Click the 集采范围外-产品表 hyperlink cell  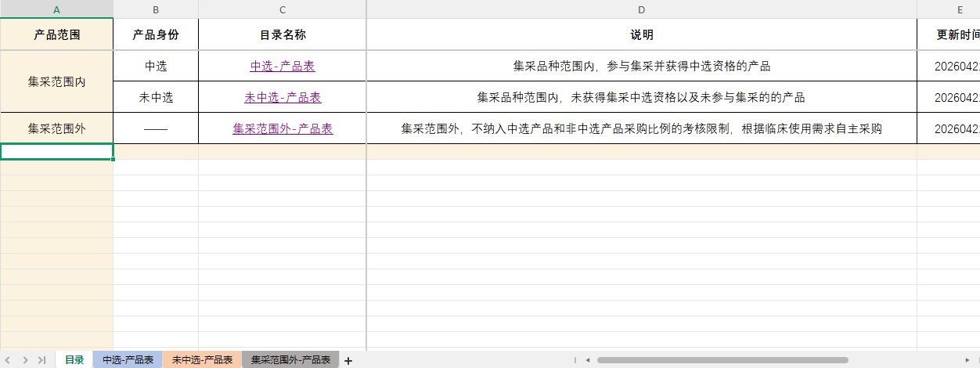pos(283,129)
